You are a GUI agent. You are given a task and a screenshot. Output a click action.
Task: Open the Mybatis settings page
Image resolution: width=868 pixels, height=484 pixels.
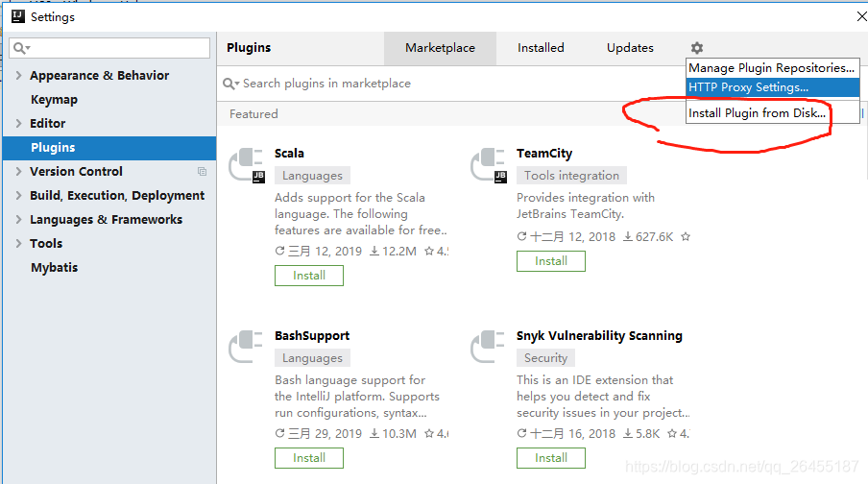(x=54, y=268)
